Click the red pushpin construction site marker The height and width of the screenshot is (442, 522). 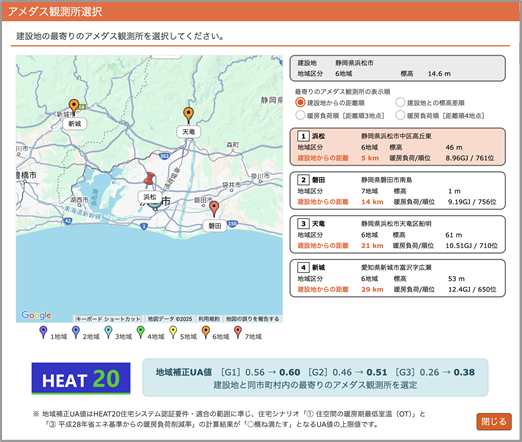click(149, 181)
